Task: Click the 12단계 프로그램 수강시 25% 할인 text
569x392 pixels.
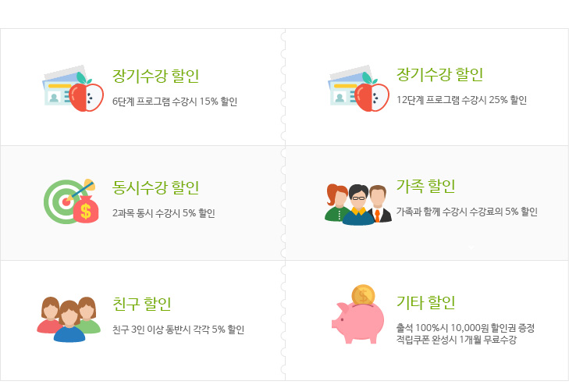Action: click(x=461, y=100)
